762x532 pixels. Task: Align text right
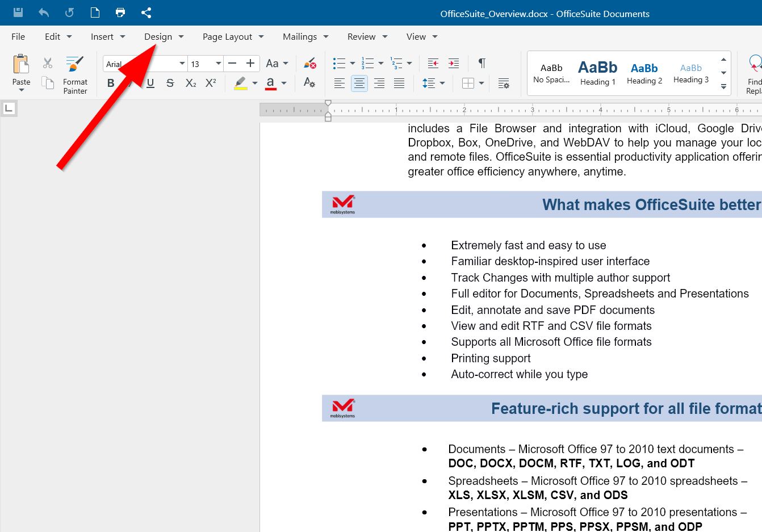pos(379,83)
